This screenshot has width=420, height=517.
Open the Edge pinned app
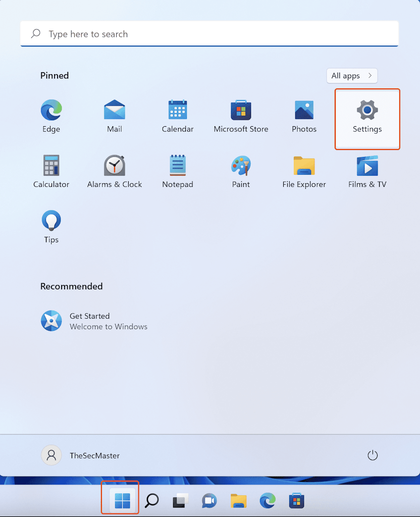coord(51,116)
